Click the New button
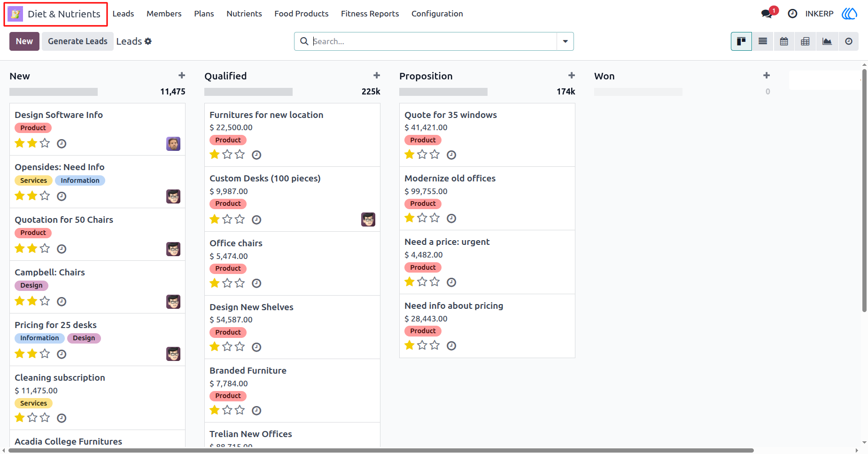The image size is (868, 454). (24, 41)
